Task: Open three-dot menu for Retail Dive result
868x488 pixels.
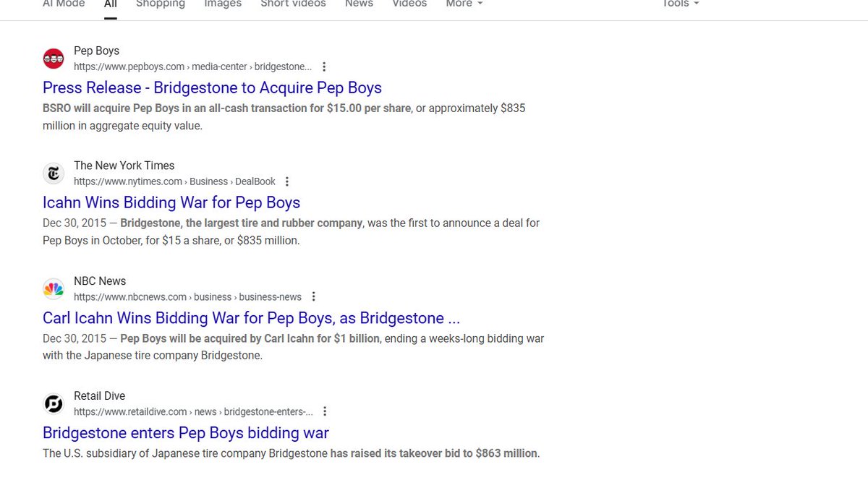Action: (325, 411)
